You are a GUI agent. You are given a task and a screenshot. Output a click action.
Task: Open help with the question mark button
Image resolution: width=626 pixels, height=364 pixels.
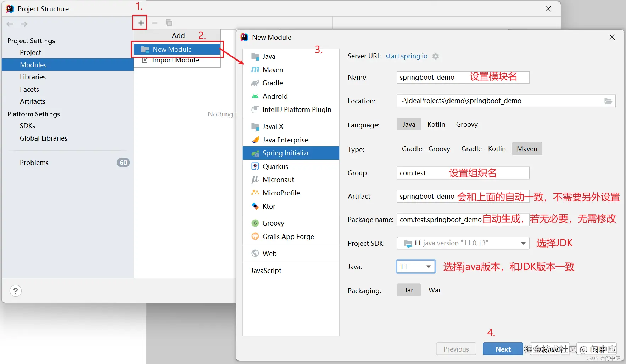16,291
